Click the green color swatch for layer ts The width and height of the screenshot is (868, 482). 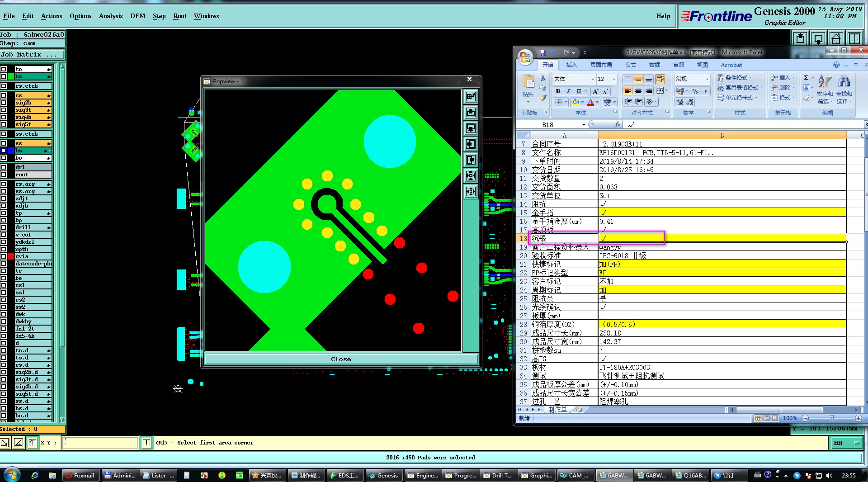click(x=11, y=76)
